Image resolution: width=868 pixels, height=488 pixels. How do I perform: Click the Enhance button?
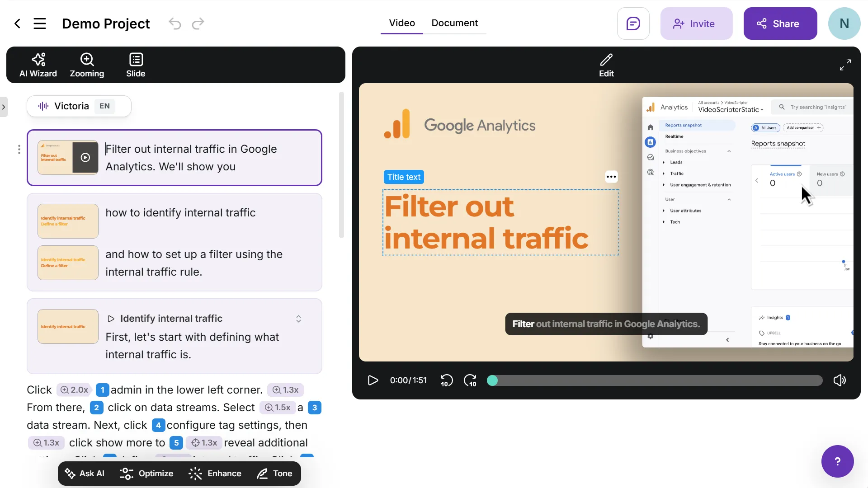point(215,474)
